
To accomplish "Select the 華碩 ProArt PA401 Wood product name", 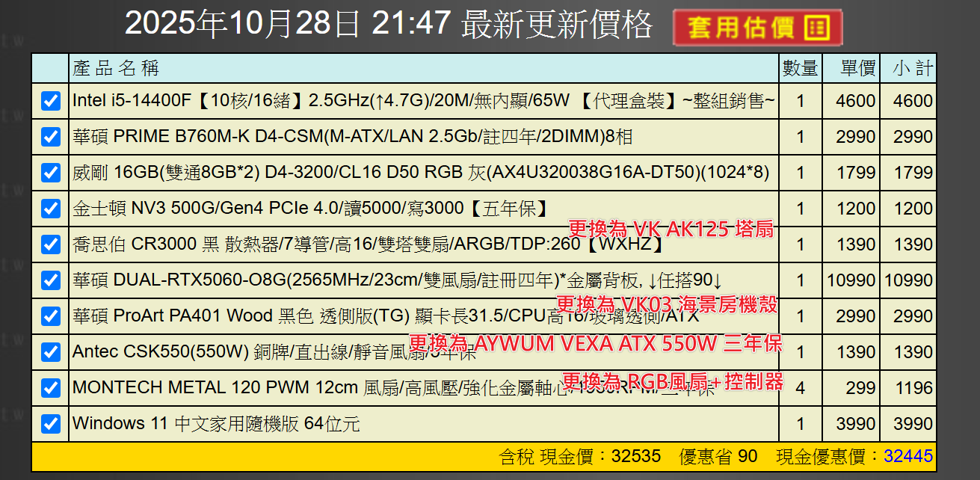I will 386,316.
